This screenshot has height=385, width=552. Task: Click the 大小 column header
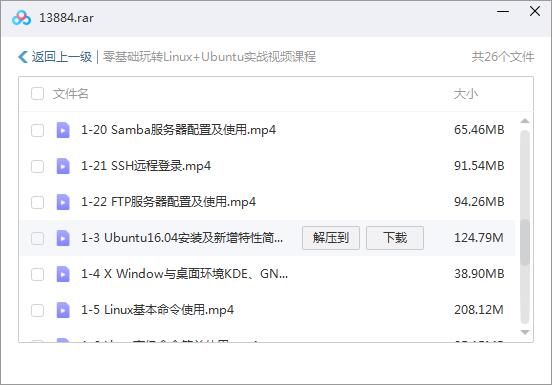(x=465, y=94)
